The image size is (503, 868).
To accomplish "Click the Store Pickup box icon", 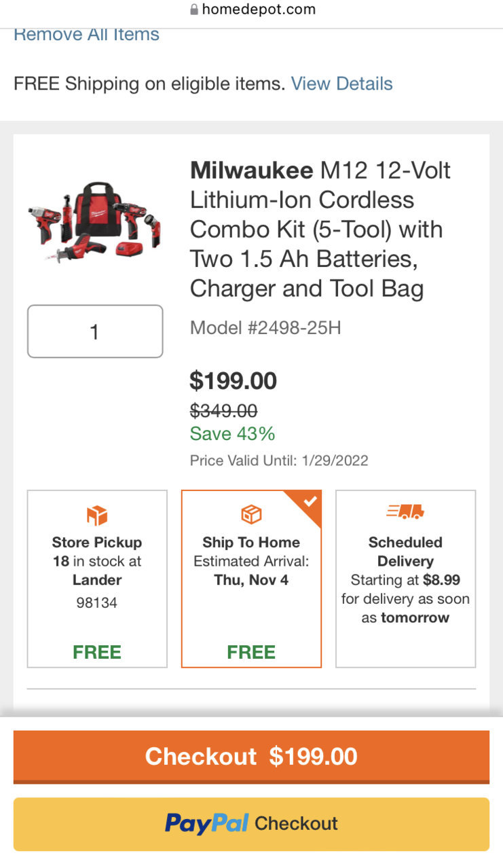I will [97, 516].
